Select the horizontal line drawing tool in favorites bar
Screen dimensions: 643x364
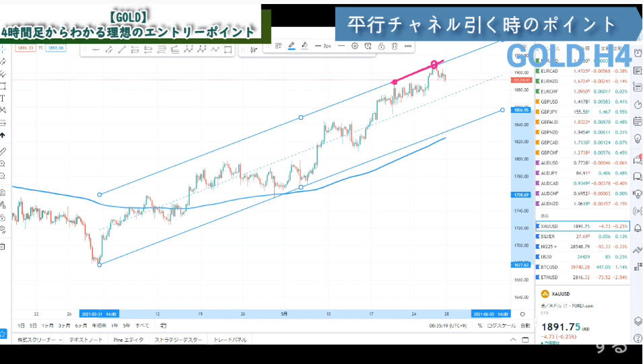tap(96, 50)
